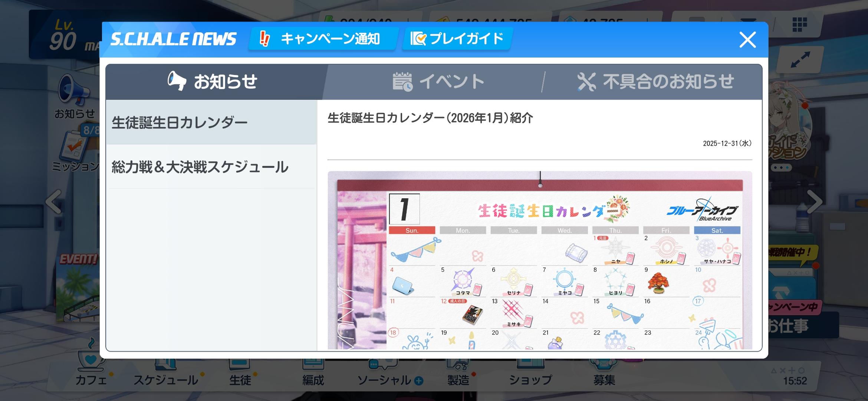Screen dimensions: 868x401
Task: Switch to the お知らせ tab
Action: click(x=213, y=81)
